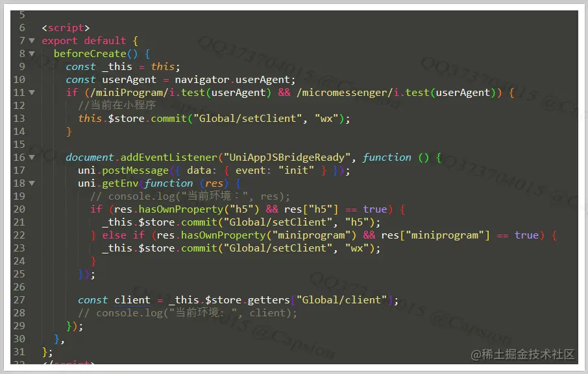Click line number 27 in the gutter
The width and height of the screenshot is (588, 374).
pos(19,300)
